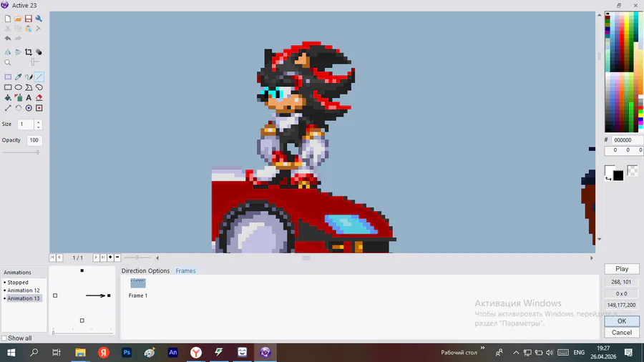Select the Size diagonal arrow tool
This screenshot has height=362, width=644.
pyautogui.click(x=8, y=108)
